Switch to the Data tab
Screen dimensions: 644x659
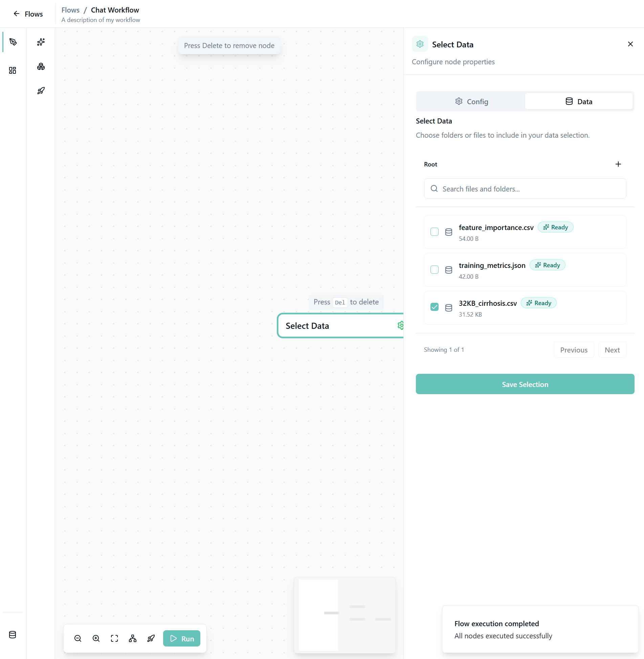pyautogui.click(x=579, y=101)
